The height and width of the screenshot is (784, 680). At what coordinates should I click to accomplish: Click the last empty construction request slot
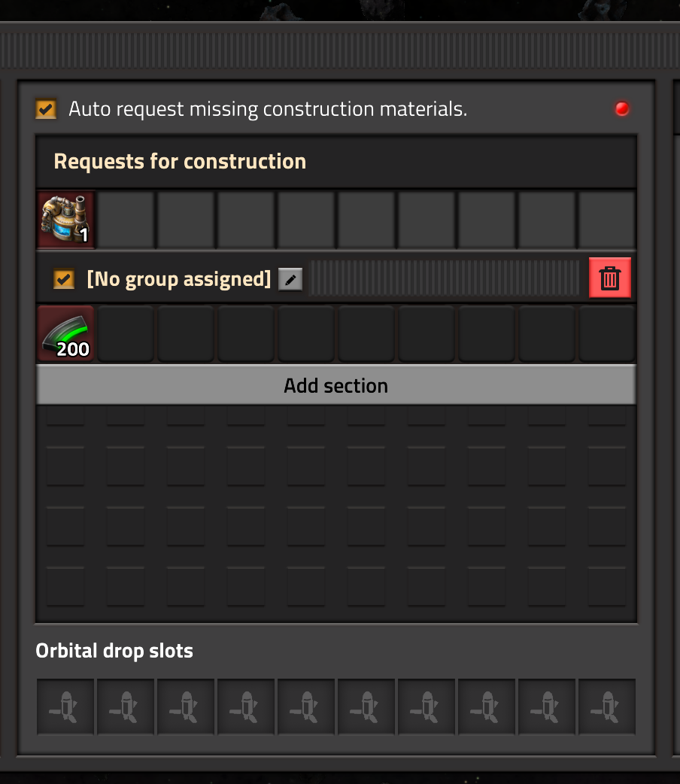click(607, 219)
